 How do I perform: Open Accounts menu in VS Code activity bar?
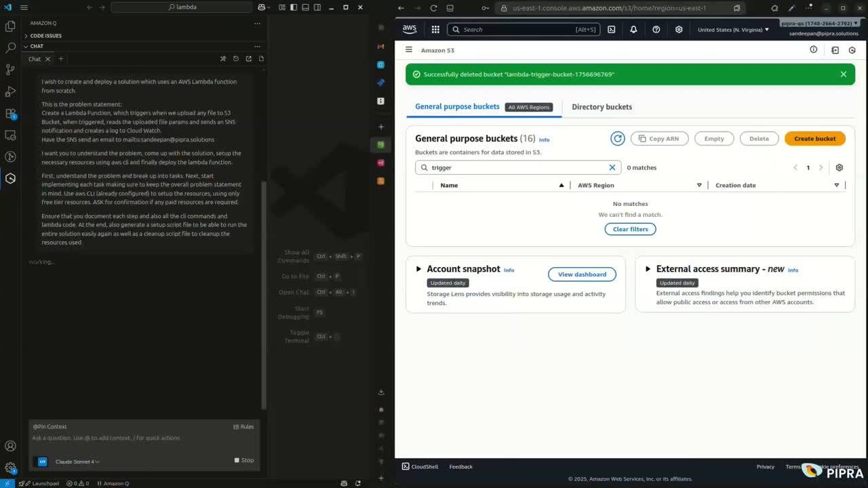(x=10, y=446)
